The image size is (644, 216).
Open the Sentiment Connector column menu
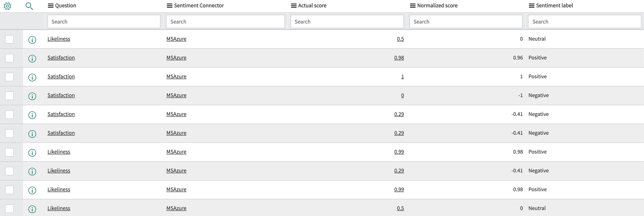coord(170,5)
